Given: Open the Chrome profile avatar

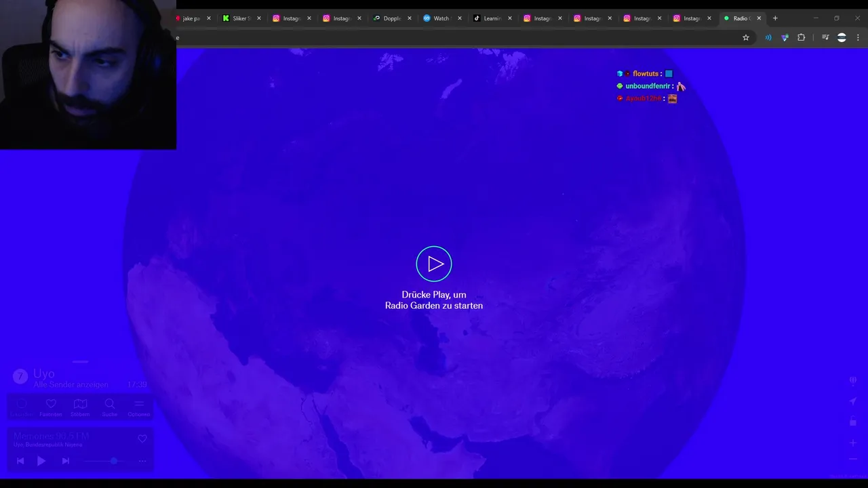Looking at the screenshot, I should [x=842, y=38].
